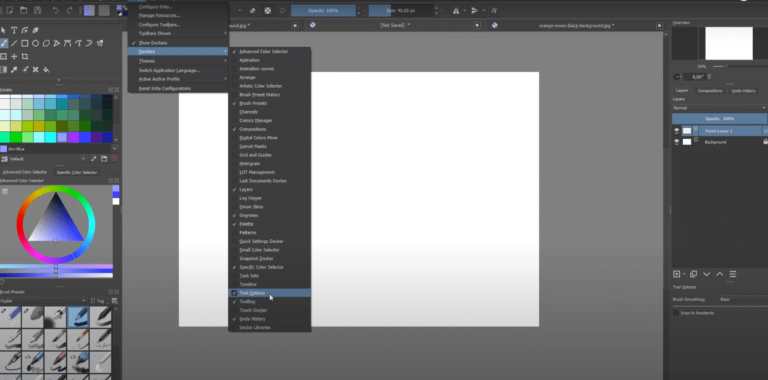Select the Ellipse tool
The height and width of the screenshot is (380, 768).
(35, 43)
